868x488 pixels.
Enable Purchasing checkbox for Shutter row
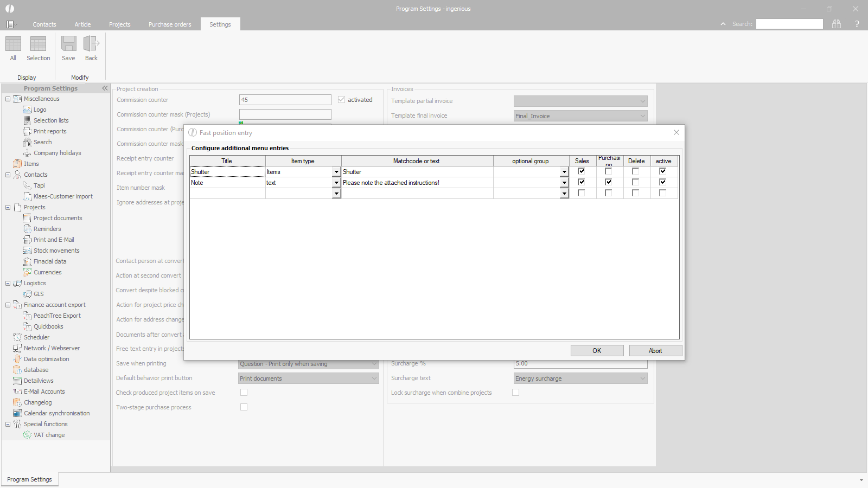pyautogui.click(x=608, y=171)
